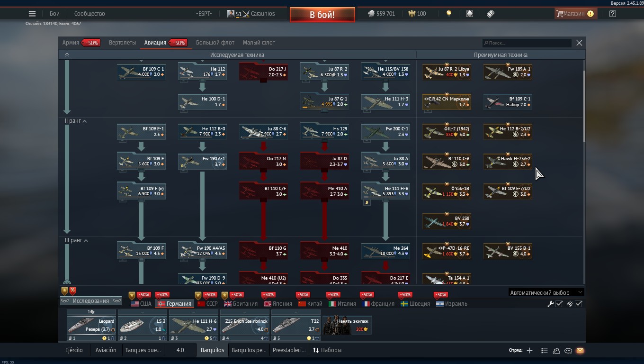The height and width of the screenshot is (364, 644).
Task: Select the locked Do 217 N aircraft
Action: (264, 162)
